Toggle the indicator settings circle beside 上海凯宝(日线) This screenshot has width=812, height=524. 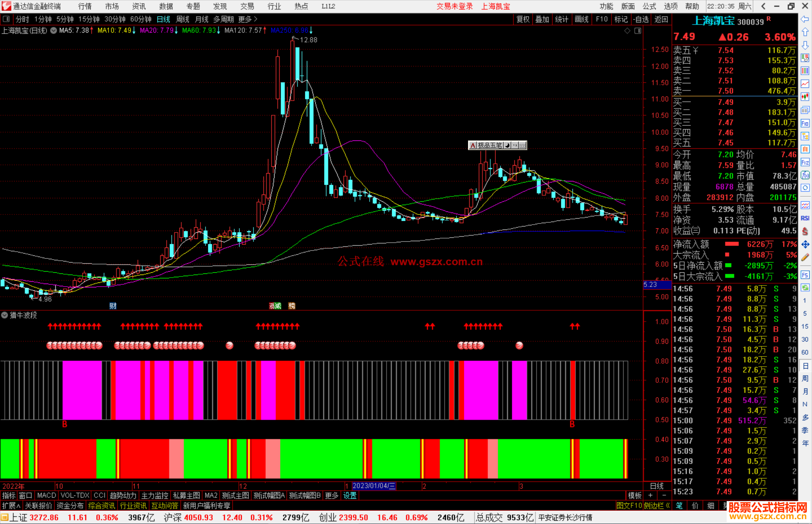(x=54, y=30)
